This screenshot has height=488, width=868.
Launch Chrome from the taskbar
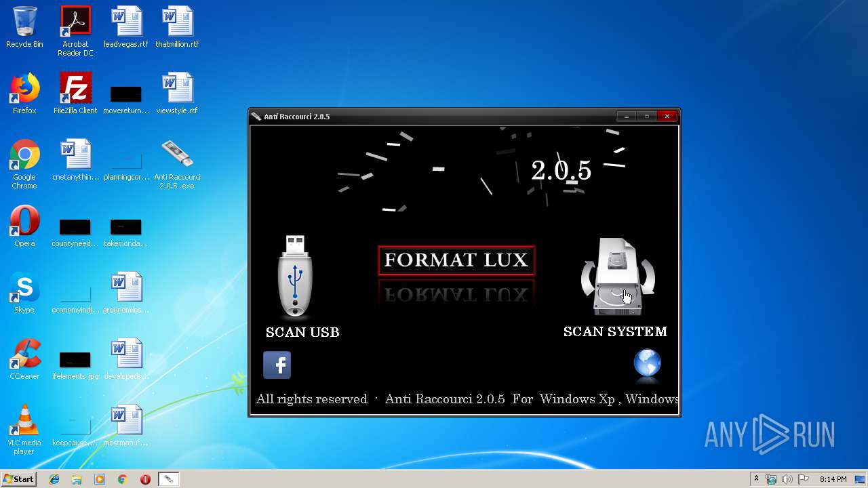click(122, 479)
